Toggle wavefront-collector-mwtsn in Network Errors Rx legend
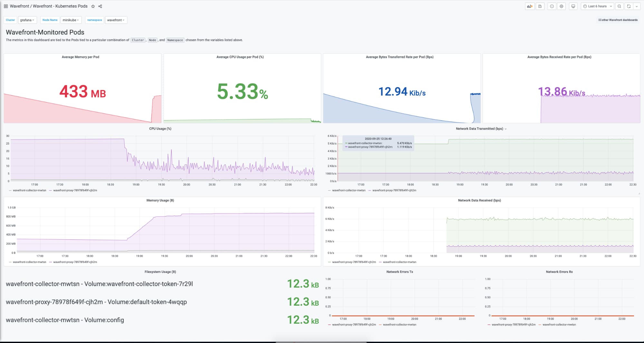This screenshot has height=343, width=644. 559,325
